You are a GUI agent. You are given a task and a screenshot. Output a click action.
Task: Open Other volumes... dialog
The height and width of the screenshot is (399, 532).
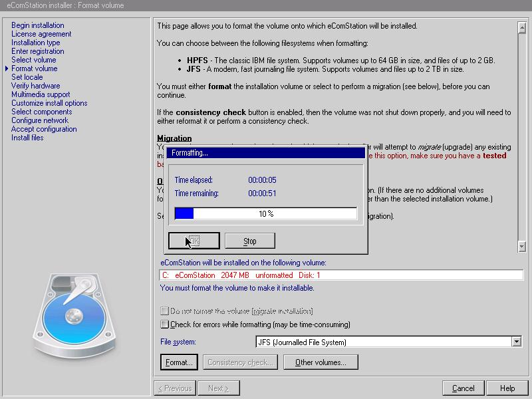point(321,362)
